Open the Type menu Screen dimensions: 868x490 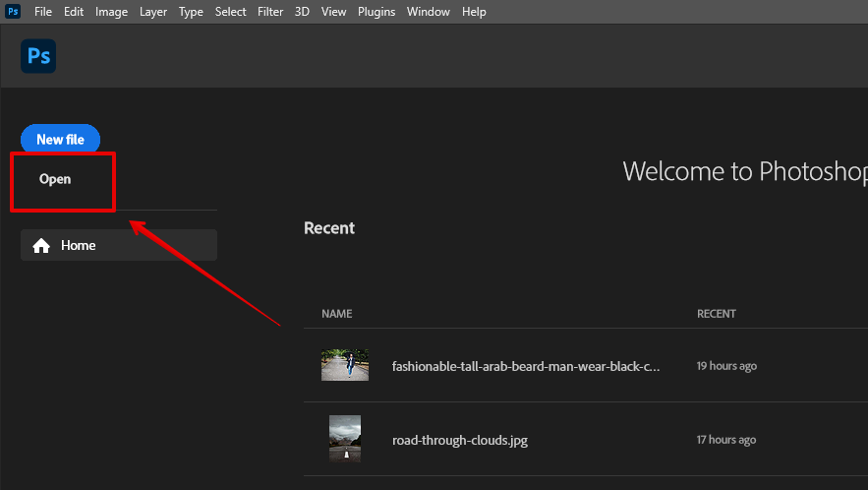[191, 12]
